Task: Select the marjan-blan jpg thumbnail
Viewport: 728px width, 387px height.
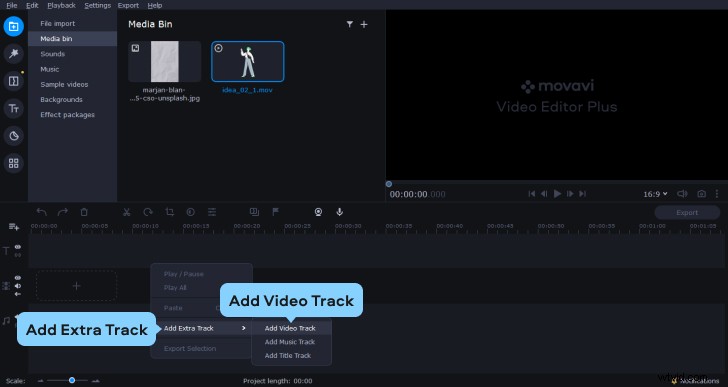Action: pyautogui.click(x=164, y=61)
